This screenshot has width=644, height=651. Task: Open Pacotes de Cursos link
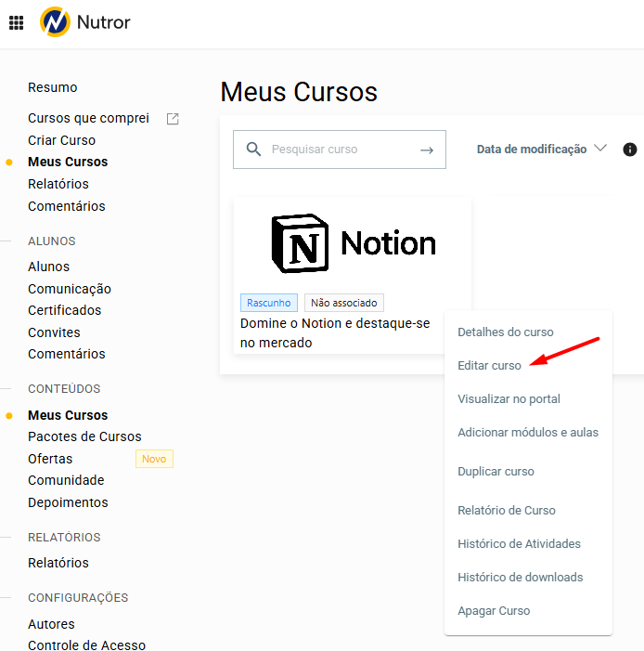pyautogui.click(x=84, y=436)
